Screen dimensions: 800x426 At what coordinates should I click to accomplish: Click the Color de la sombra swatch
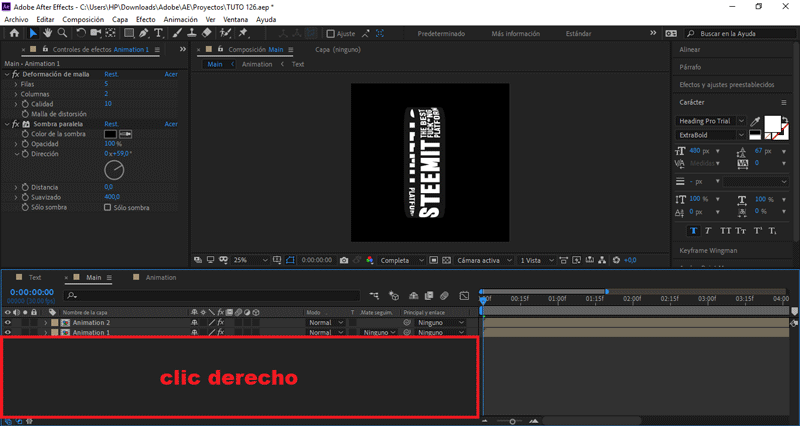[x=110, y=134]
